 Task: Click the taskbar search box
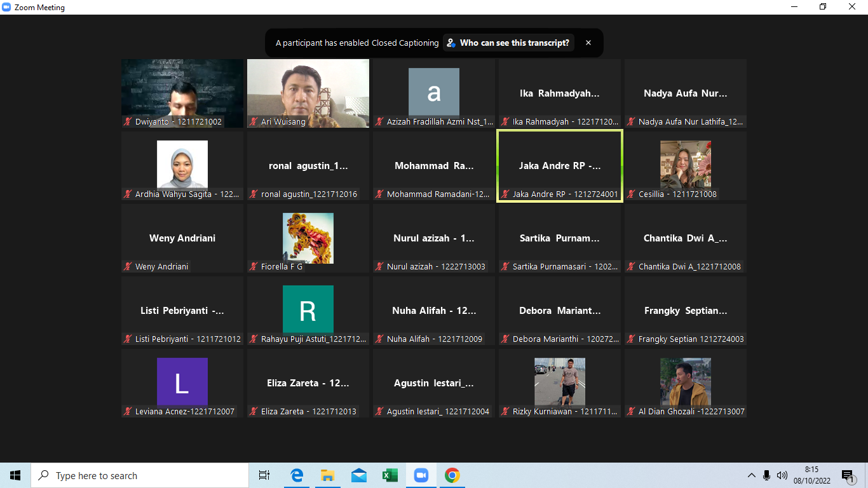(140, 475)
